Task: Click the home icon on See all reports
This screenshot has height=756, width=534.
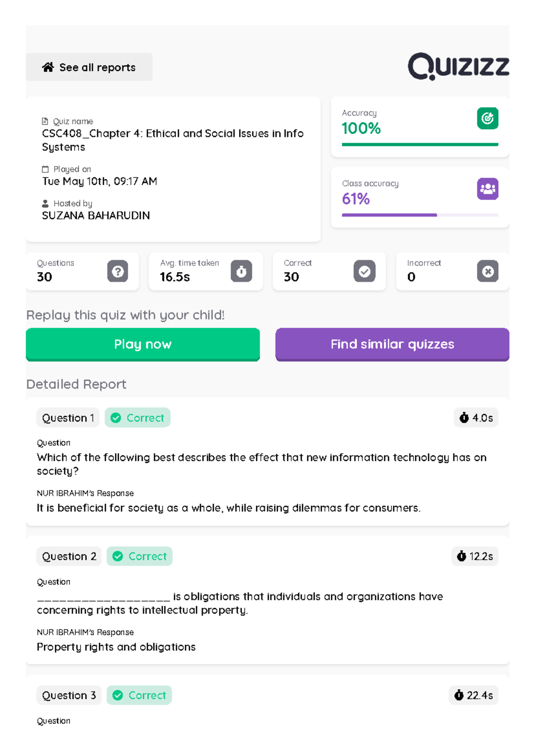Action: coord(48,66)
